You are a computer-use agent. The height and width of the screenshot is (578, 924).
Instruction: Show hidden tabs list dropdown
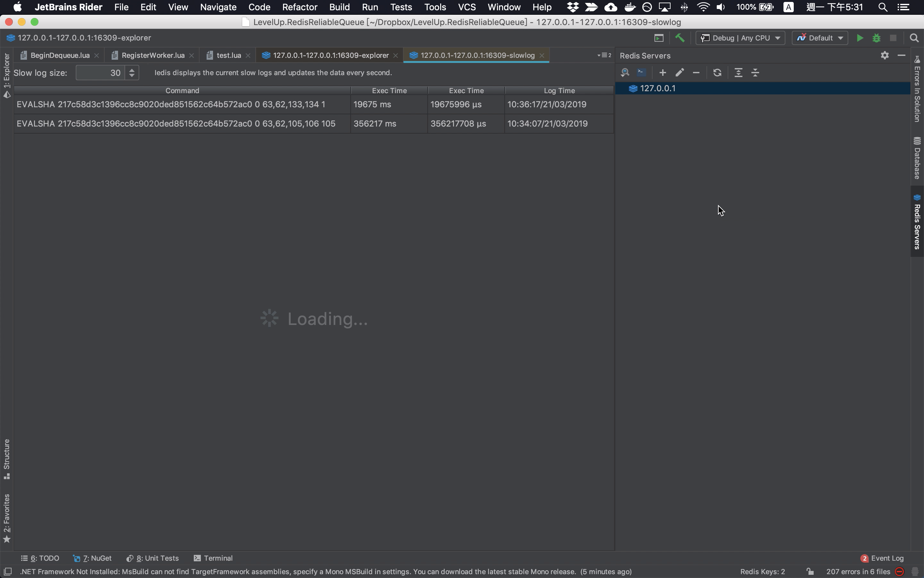coord(604,56)
